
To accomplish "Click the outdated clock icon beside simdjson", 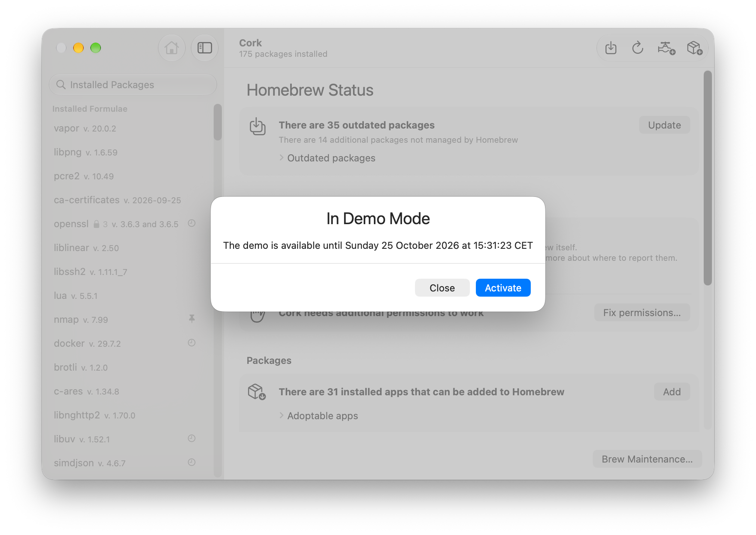I will [x=192, y=463].
